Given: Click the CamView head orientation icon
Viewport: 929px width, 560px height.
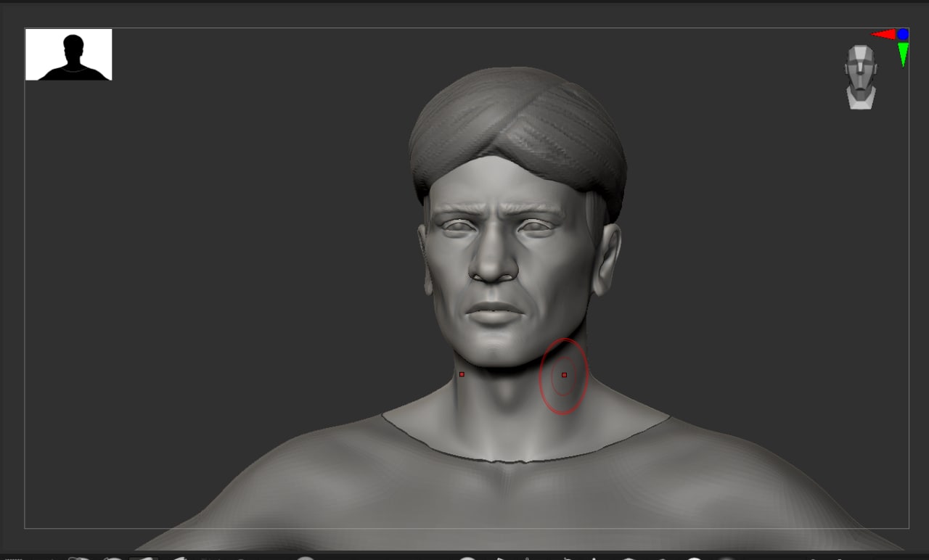Looking at the screenshot, I should pyautogui.click(x=860, y=77).
